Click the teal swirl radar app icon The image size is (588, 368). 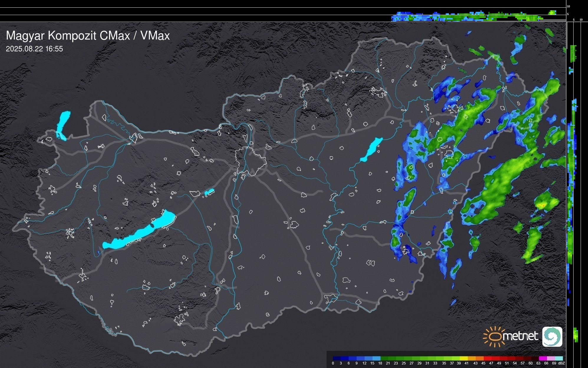tap(552, 336)
